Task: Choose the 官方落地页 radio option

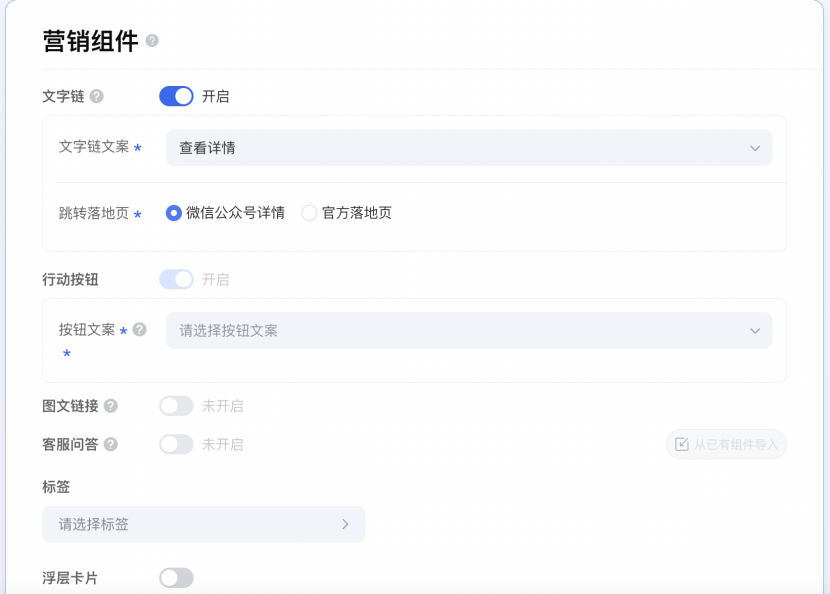Action: pyautogui.click(x=309, y=213)
